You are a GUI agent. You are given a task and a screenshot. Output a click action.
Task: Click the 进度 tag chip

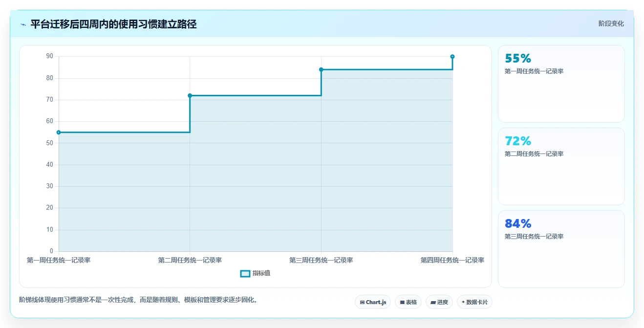click(x=439, y=302)
